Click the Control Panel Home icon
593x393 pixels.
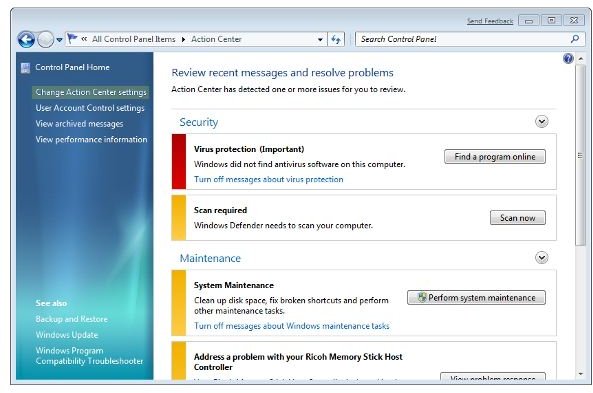pyautogui.click(x=25, y=68)
